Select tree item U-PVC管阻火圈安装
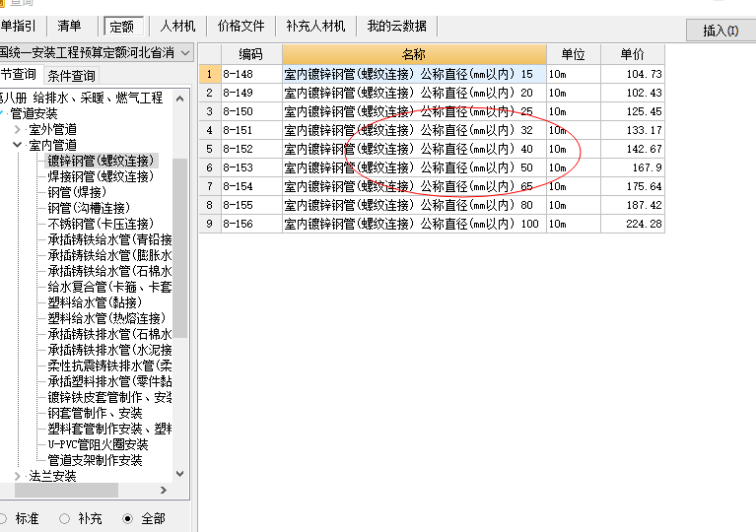 pyautogui.click(x=98, y=444)
